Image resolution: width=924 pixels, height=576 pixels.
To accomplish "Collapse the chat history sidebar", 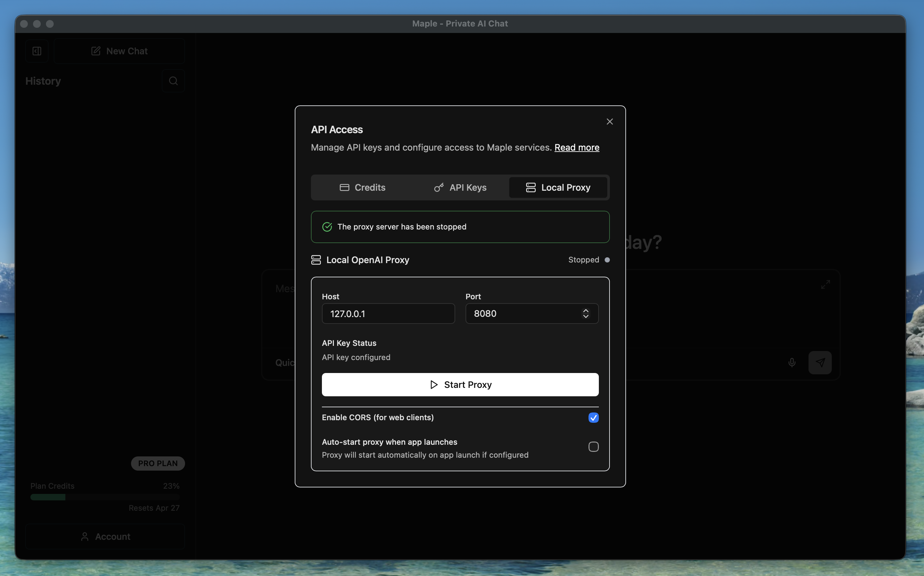I will pos(37,51).
